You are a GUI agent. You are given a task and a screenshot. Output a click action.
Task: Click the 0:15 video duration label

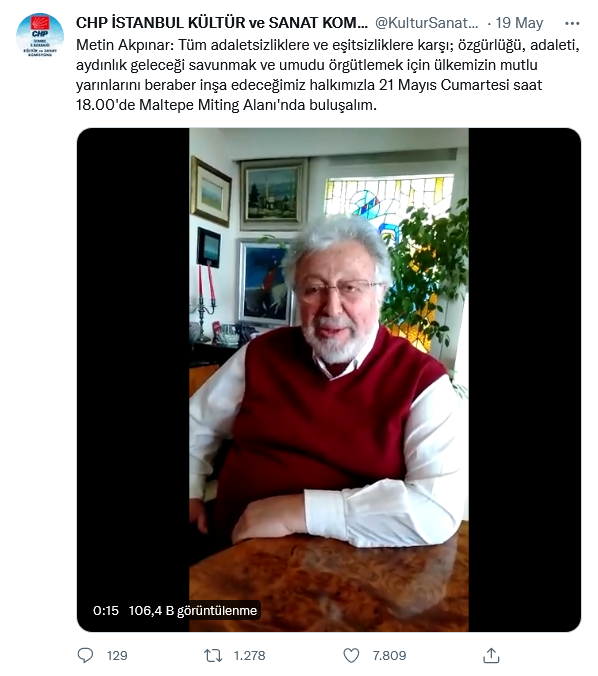(x=106, y=610)
